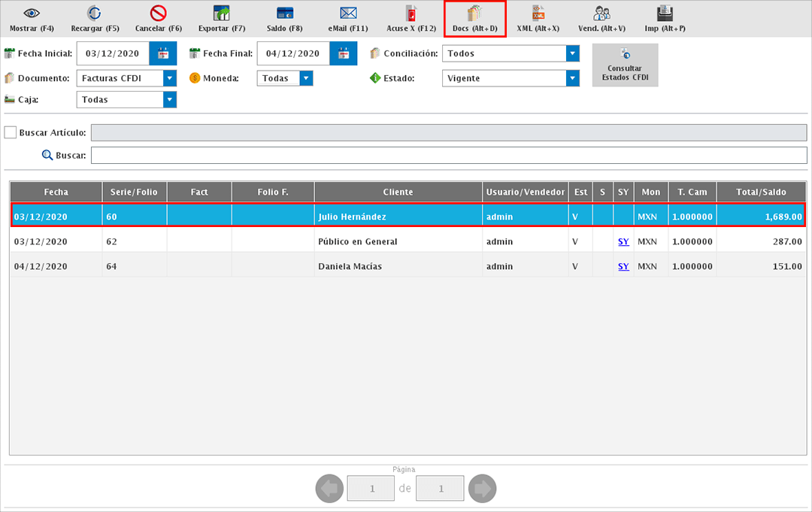Image resolution: width=812 pixels, height=512 pixels.
Task: Expand the Documento dropdown showing Facturas CFDI
Action: click(x=170, y=78)
